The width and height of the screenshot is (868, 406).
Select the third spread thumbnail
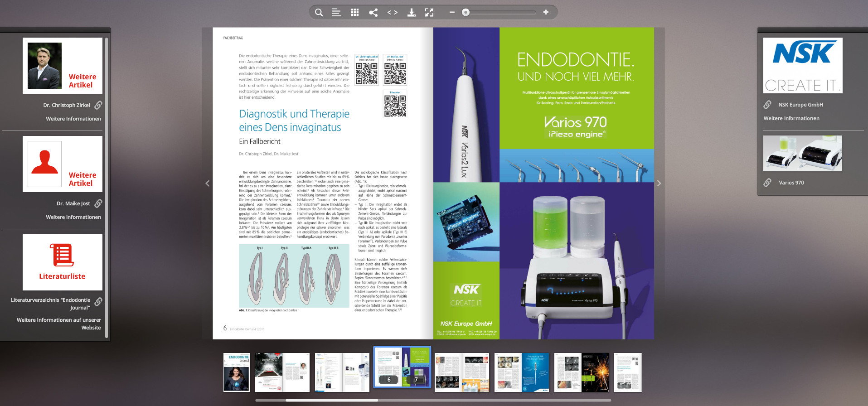pyautogui.click(x=342, y=372)
